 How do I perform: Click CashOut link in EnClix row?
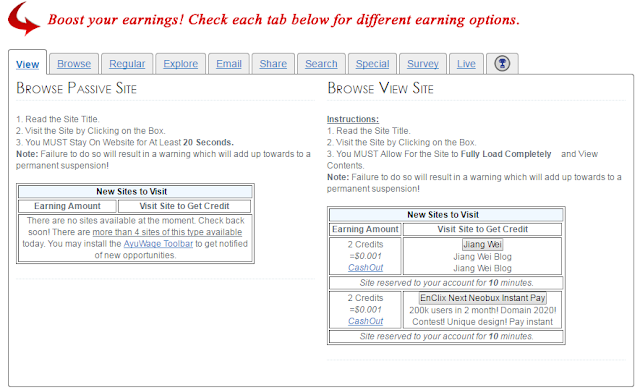pyautogui.click(x=365, y=321)
